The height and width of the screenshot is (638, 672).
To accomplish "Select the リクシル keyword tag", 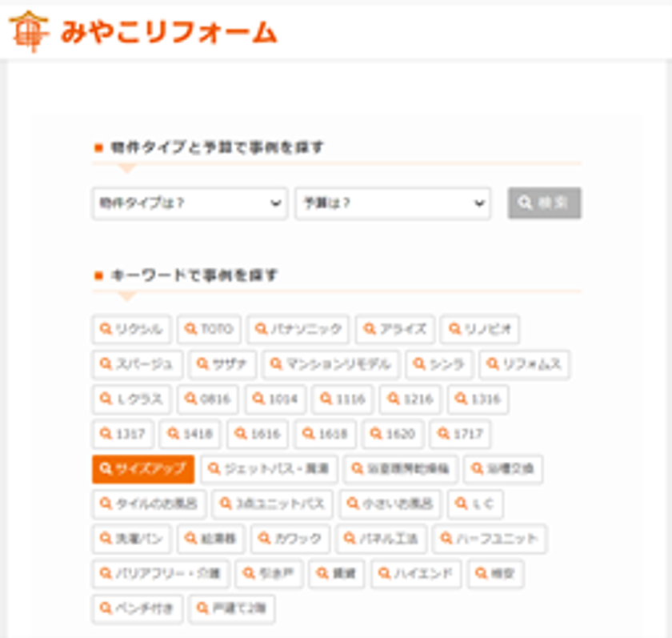I will 131,329.
